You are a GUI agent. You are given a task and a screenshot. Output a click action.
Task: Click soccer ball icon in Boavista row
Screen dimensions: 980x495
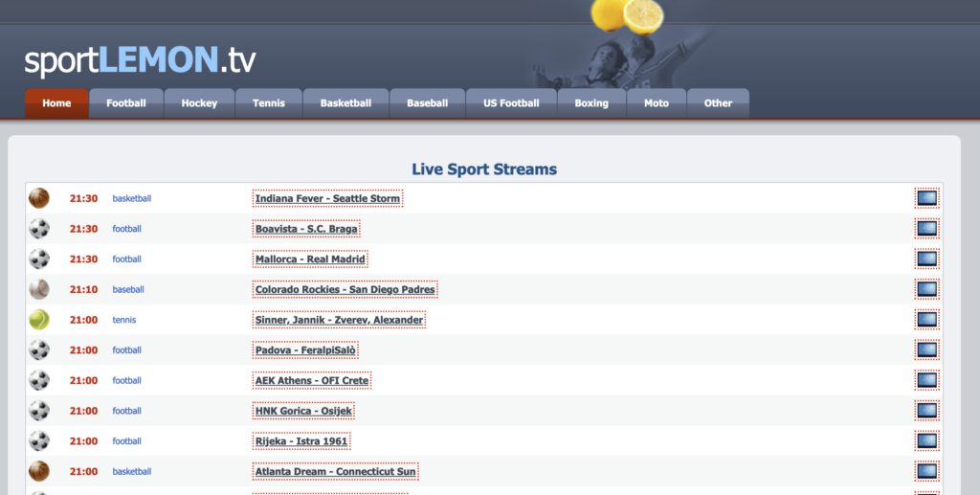(38, 229)
